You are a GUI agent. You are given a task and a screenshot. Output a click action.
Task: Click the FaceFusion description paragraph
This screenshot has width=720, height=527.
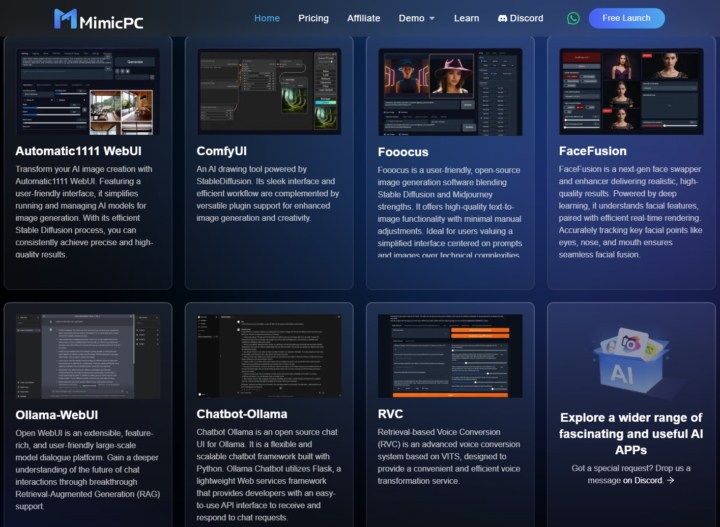click(x=630, y=212)
